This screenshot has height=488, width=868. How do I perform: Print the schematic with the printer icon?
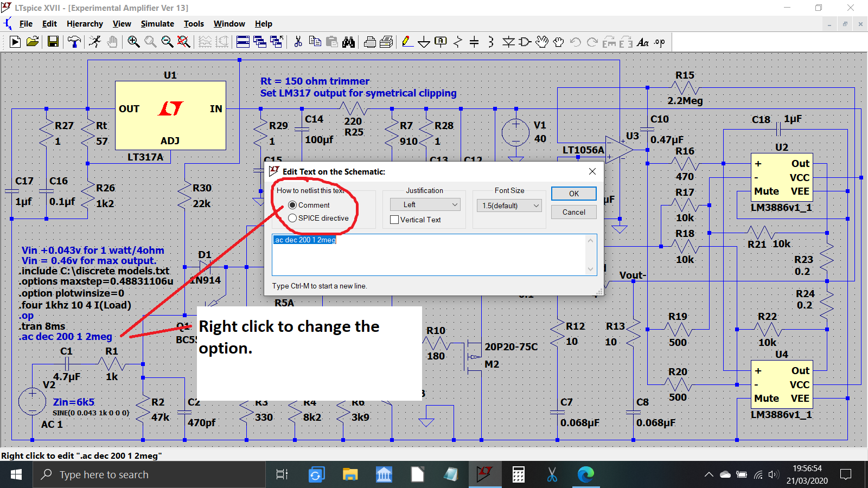point(370,42)
